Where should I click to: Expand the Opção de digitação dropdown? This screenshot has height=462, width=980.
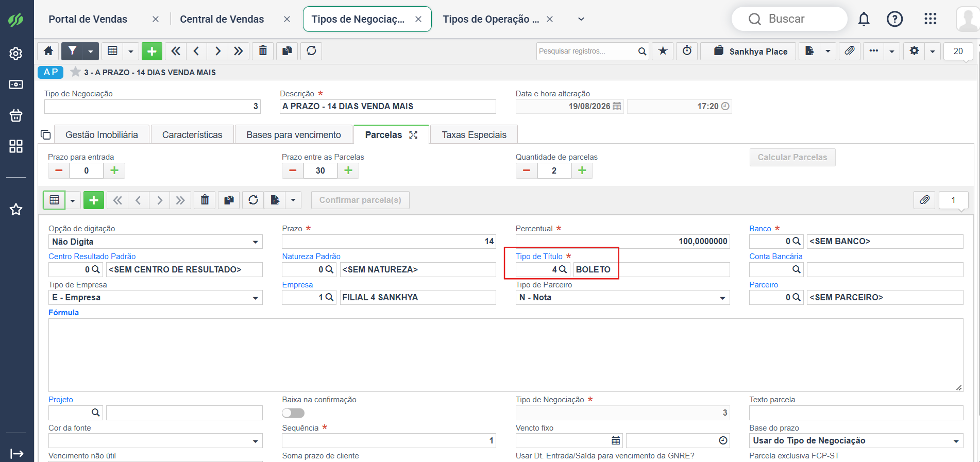click(x=255, y=242)
